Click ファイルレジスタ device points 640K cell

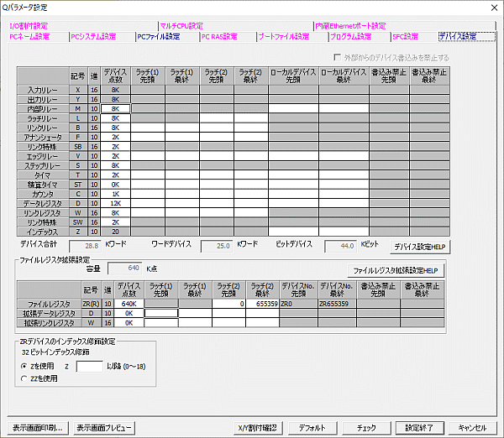point(129,304)
